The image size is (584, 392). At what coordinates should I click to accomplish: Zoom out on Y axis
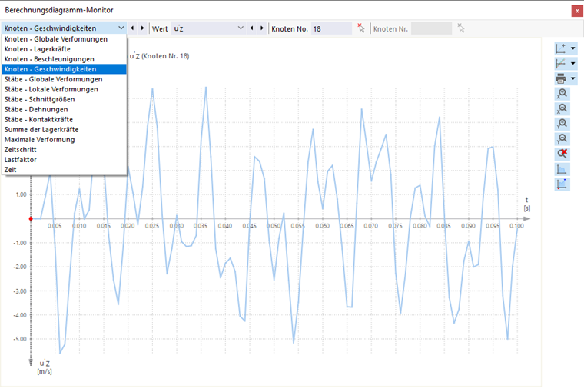point(562,139)
